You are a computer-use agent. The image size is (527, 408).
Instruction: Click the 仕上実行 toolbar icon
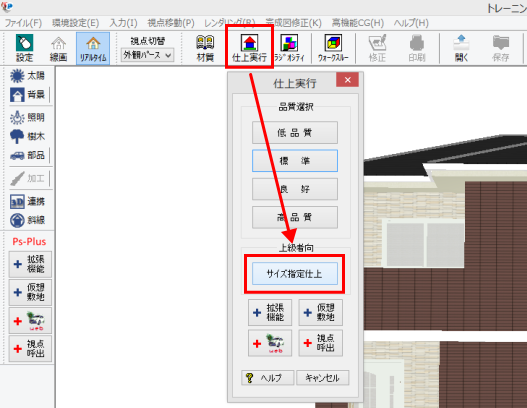(249, 48)
